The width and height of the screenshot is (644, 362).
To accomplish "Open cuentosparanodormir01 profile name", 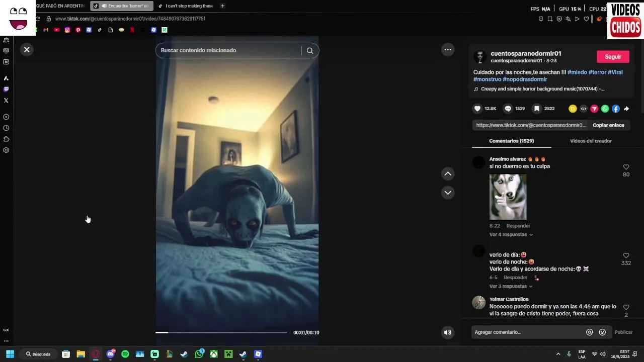I will [526, 53].
